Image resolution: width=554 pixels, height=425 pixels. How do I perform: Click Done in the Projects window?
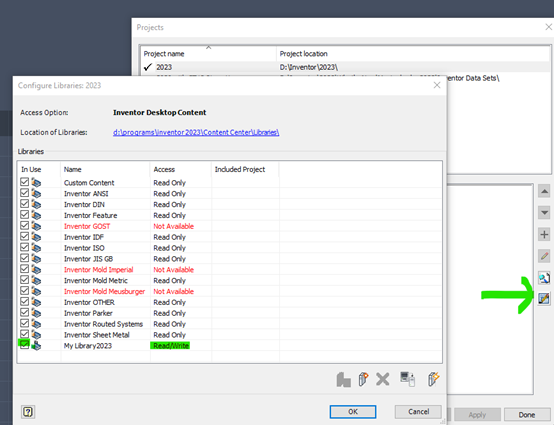[x=526, y=415]
